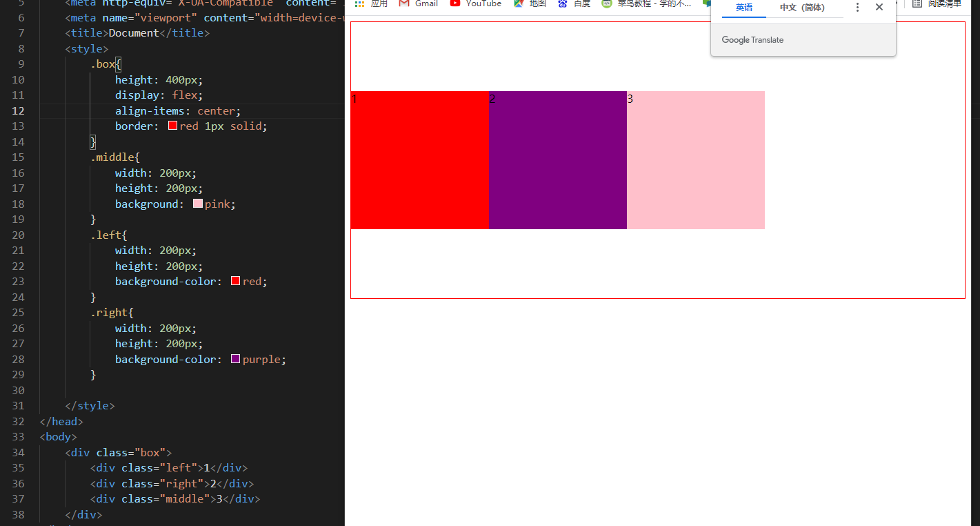Click the closing </style> tag
Viewport: 980px width, 526px height.
(90, 406)
